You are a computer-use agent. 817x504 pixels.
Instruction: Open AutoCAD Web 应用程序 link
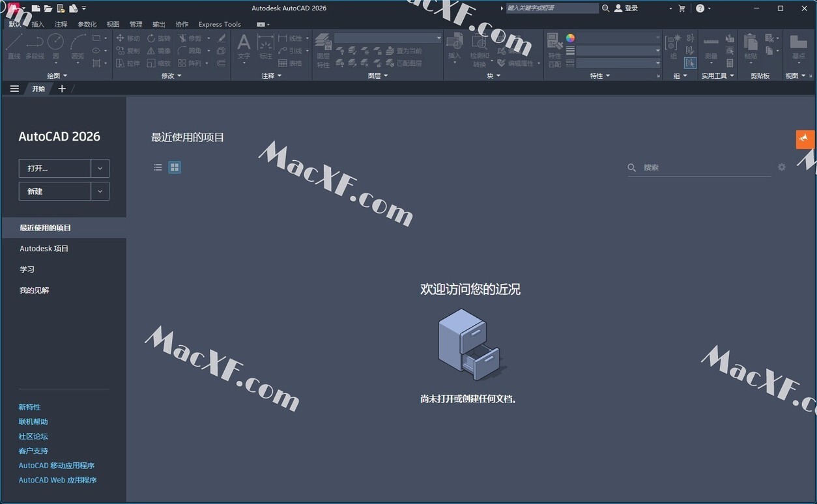point(57,480)
